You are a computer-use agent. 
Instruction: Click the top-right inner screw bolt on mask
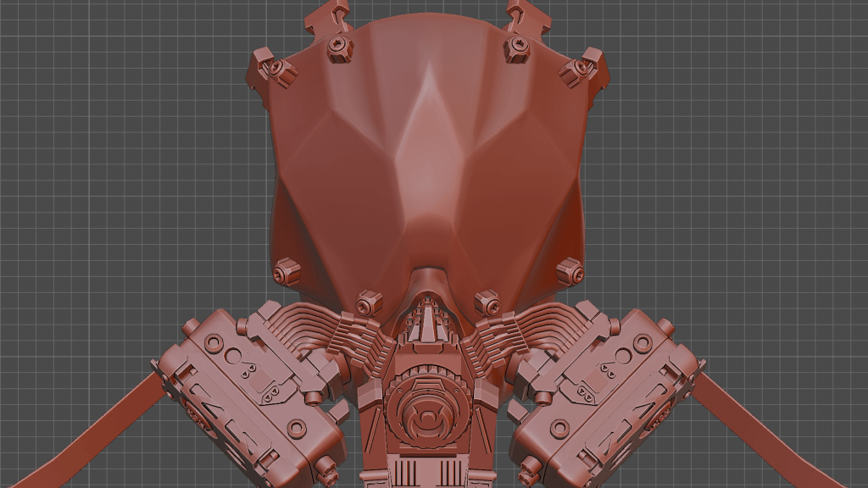point(515,47)
